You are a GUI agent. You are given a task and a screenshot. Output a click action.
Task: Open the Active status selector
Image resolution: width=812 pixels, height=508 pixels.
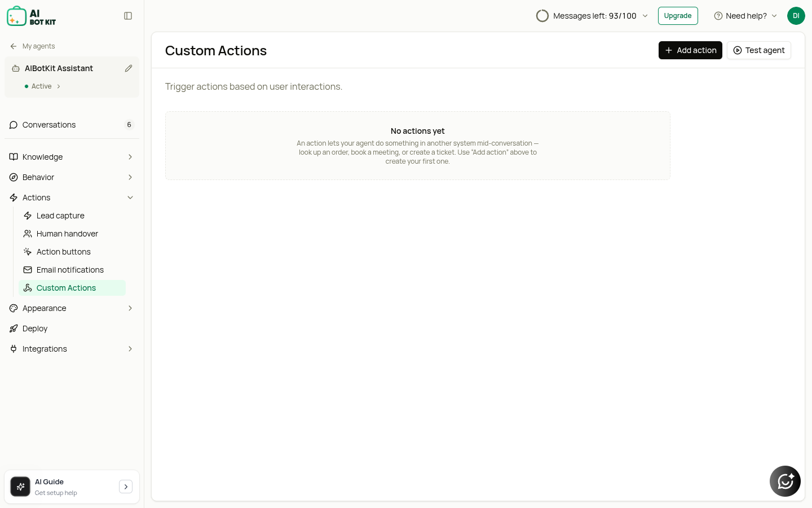(43, 86)
